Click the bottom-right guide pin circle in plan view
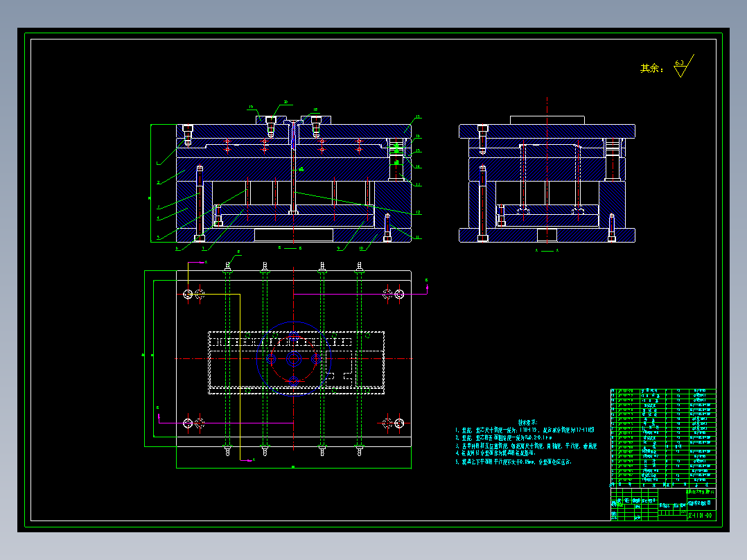747x560 pixels. coord(399,423)
